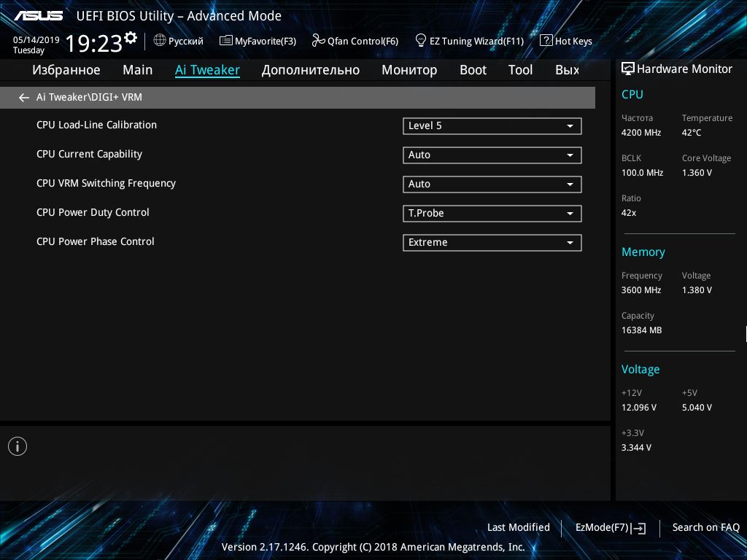Click +5V reading 5.040 V
The image size is (747, 560).
coord(697,408)
